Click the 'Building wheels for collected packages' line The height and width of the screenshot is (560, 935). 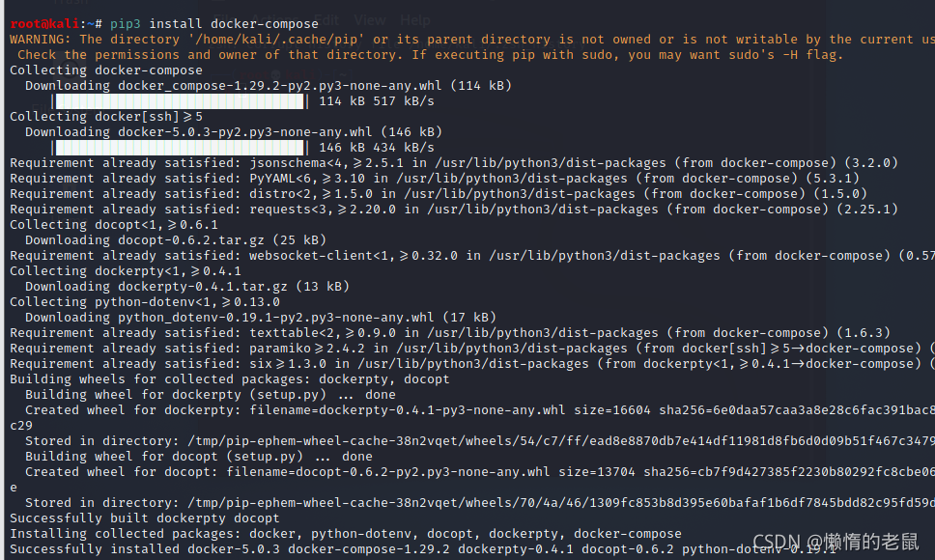[230, 379]
